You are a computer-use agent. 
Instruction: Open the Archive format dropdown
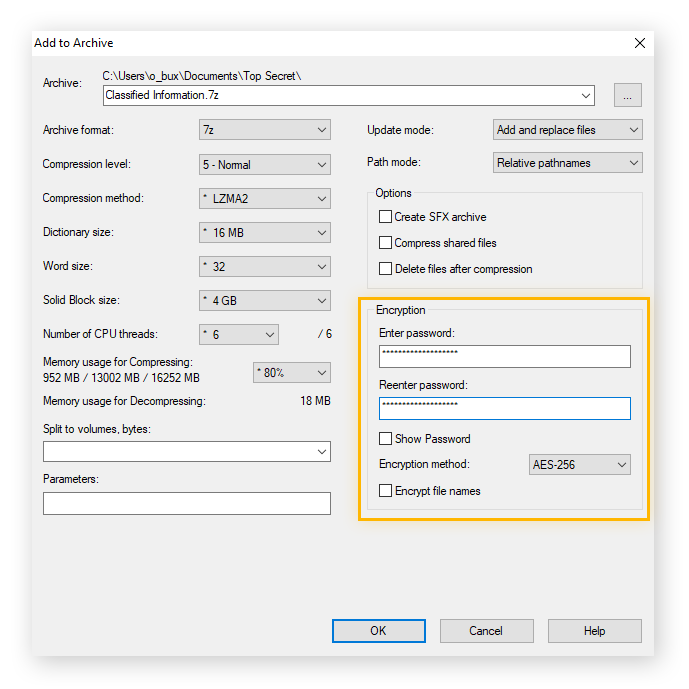click(264, 130)
